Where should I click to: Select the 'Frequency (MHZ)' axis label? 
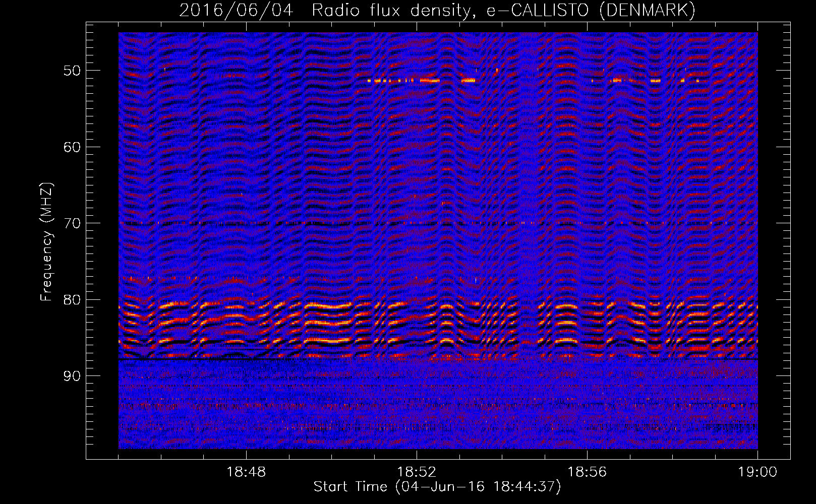(46, 242)
